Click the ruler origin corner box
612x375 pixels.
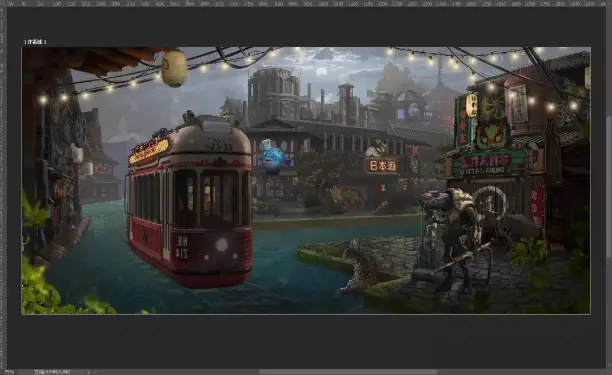[3, 3]
